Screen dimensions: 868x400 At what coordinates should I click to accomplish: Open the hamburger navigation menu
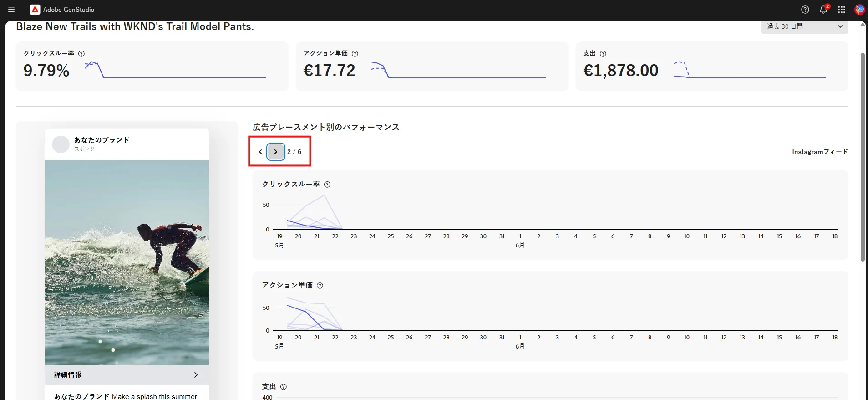point(11,10)
